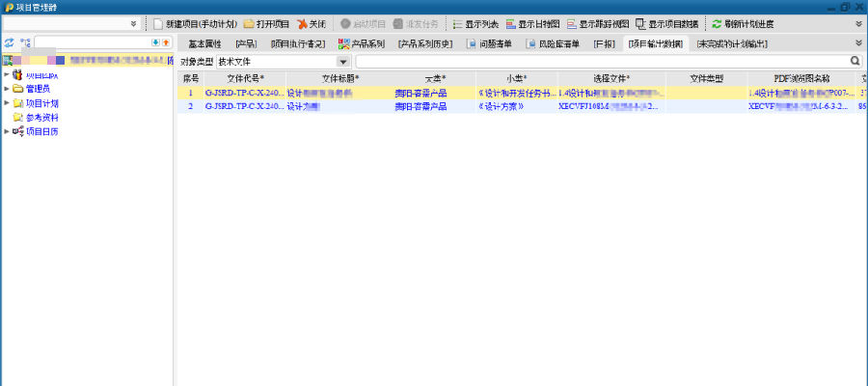The image size is (868, 386).
Task: Open the [项目执行情况] tab
Action: pyautogui.click(x=298, y=43)
